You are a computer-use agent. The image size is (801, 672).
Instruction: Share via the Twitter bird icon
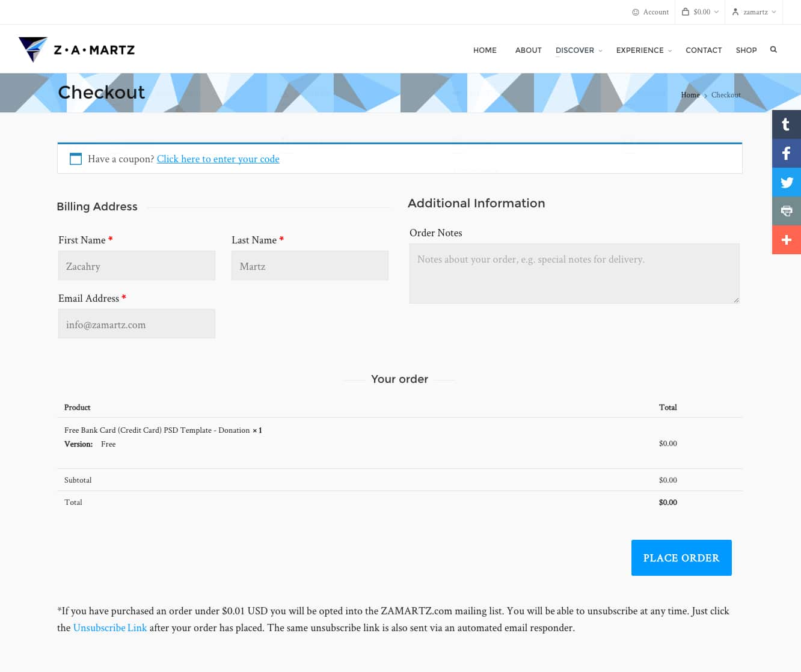(786, 182)
